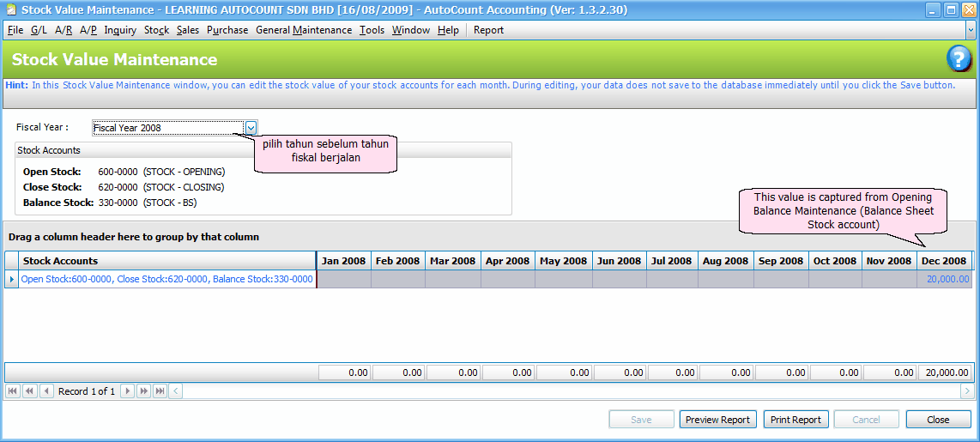
Task: Click the Print Report button
Action: point(795,420)
